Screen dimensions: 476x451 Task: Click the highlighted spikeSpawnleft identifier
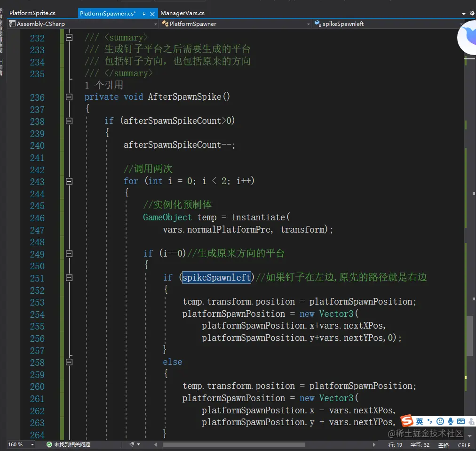(x=216, y=277)
